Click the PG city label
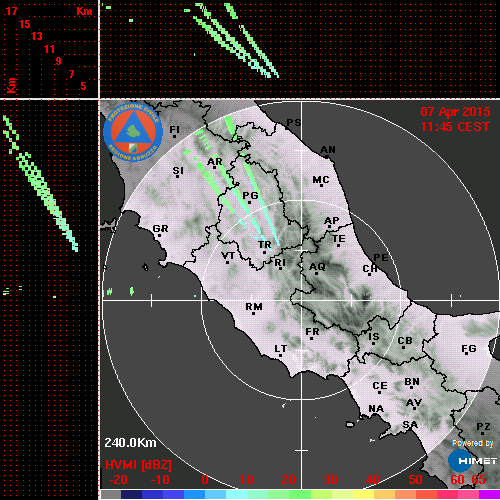This screenshot has height=500, width=500. tap(250, 195)
